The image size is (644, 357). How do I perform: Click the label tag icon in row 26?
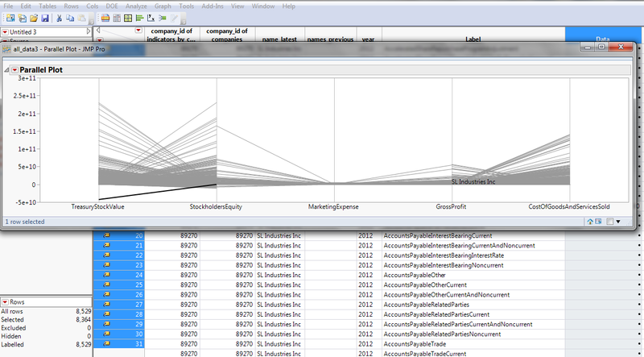pyautogui.click(x=107, y=294)
